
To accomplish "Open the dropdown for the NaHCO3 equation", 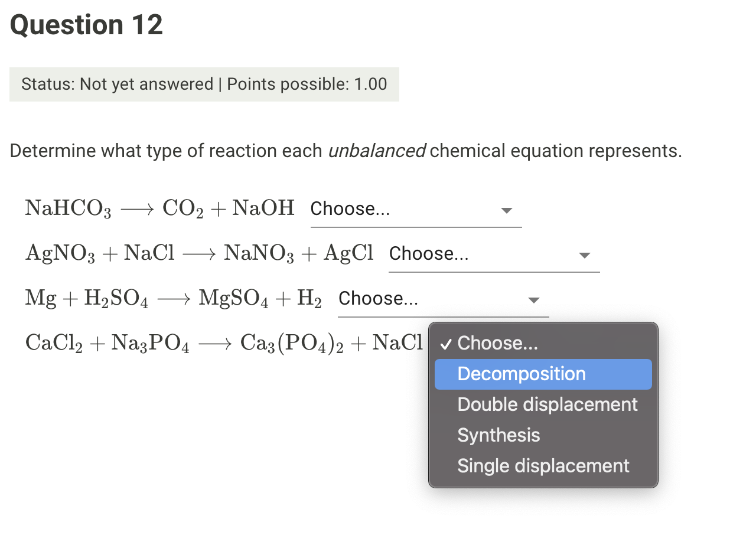I will (413, 210).
